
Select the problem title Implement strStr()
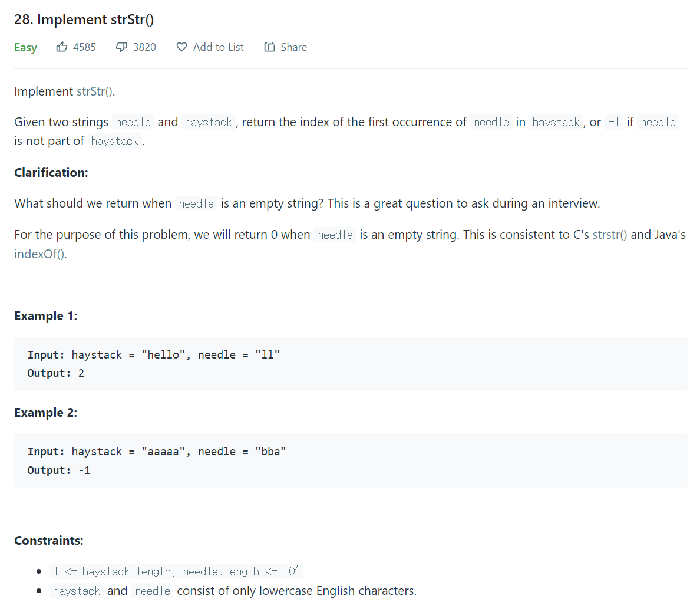tap(84, 19)
